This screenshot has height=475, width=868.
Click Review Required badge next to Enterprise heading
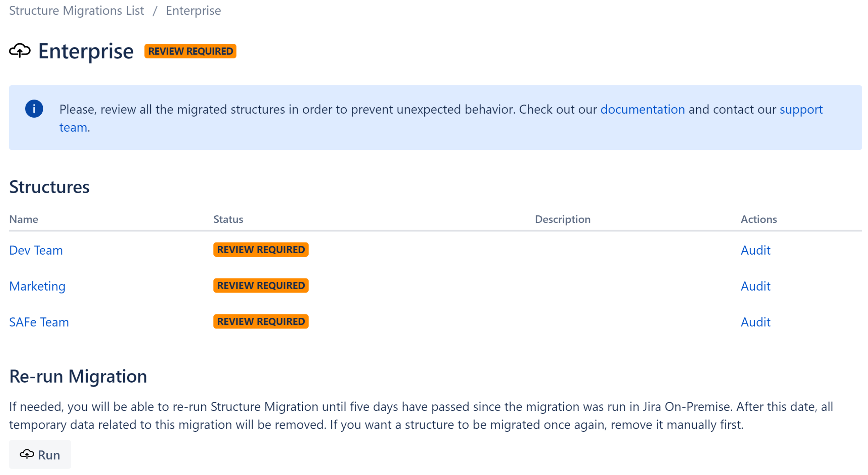point(190,51)
